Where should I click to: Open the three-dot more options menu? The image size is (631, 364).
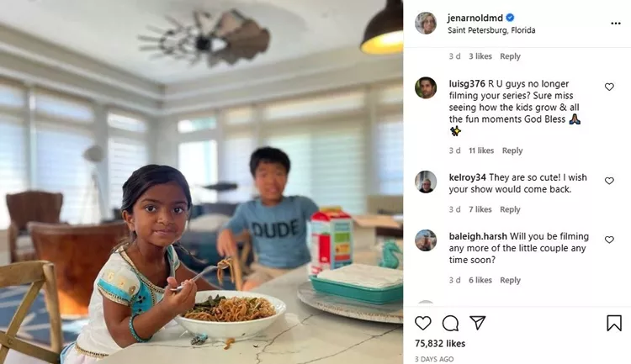(616, 24)
